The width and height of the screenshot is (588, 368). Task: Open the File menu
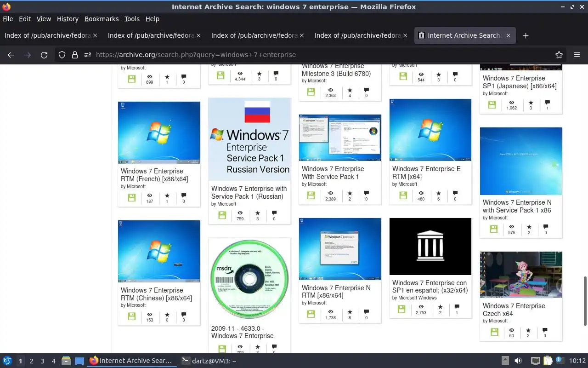[8, 19]
